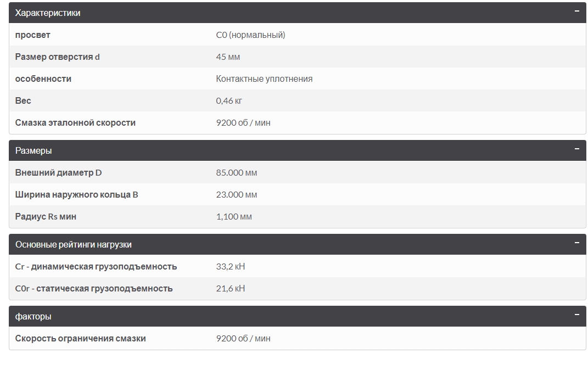This screenshot has height=376, width=588.
Task: Collapse the факторы section minus icon
Action: (576, 315)
